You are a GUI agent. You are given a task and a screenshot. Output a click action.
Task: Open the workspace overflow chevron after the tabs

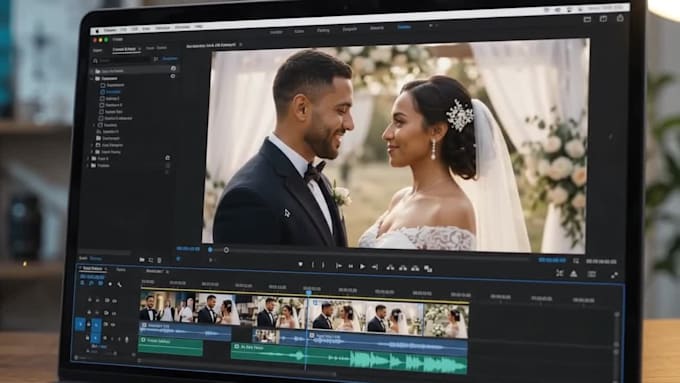click(431, 26)
